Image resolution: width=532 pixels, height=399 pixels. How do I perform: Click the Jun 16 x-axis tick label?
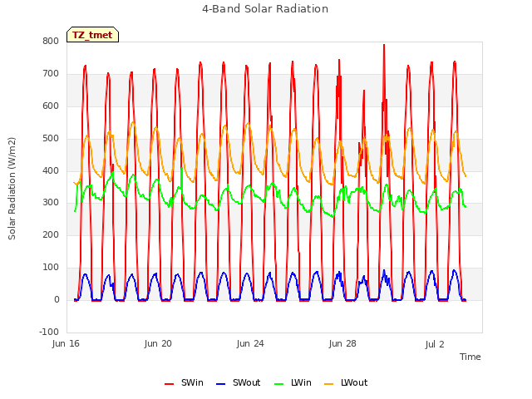66,343
